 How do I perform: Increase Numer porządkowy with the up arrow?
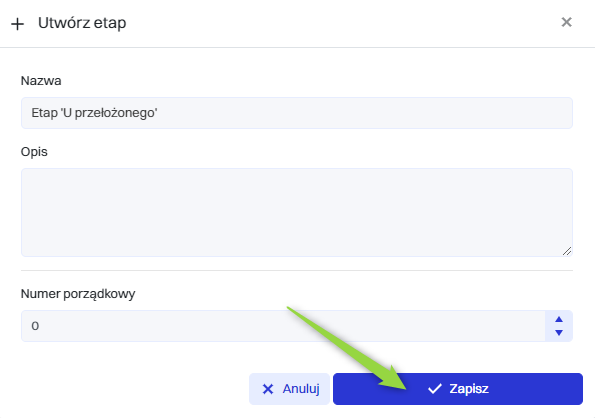559,319
